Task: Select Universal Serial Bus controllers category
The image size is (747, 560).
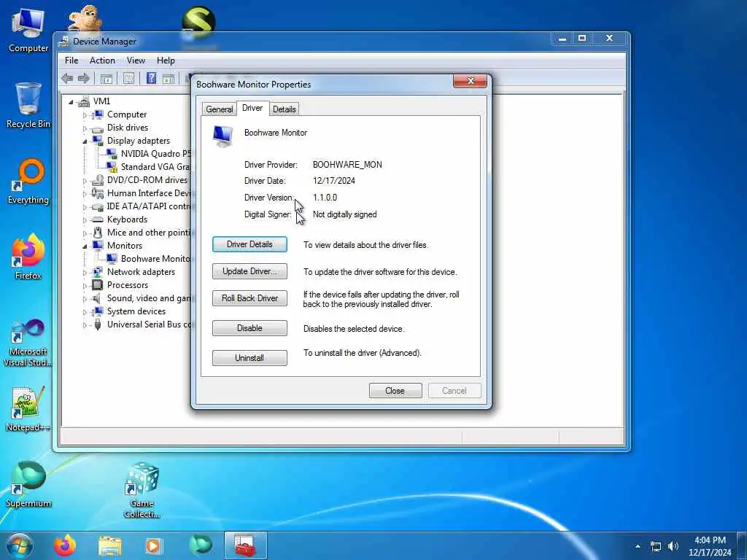Action: tap(149, 324)
